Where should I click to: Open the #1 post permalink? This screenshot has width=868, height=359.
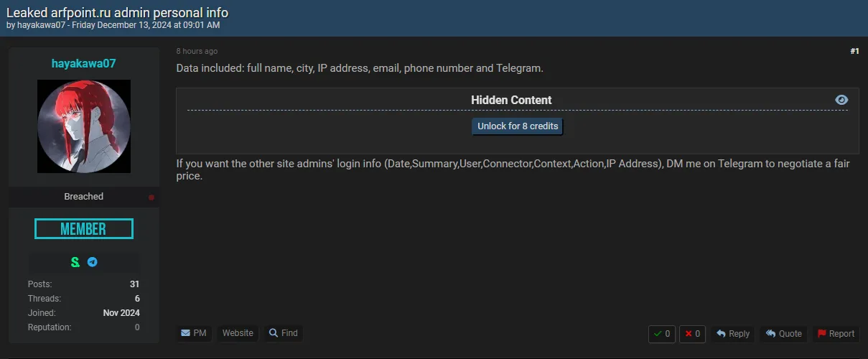[x=854, y=51]
